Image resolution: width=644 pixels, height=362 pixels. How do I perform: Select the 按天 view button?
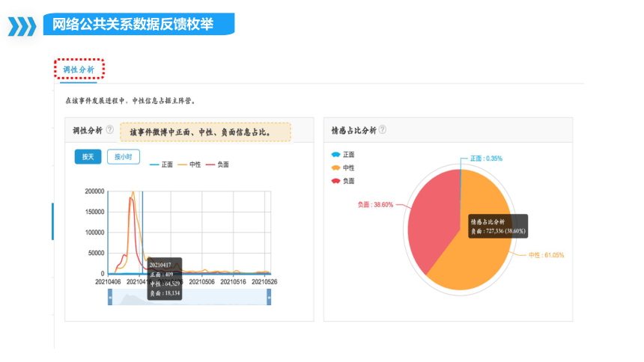click(x=88, y=157)
